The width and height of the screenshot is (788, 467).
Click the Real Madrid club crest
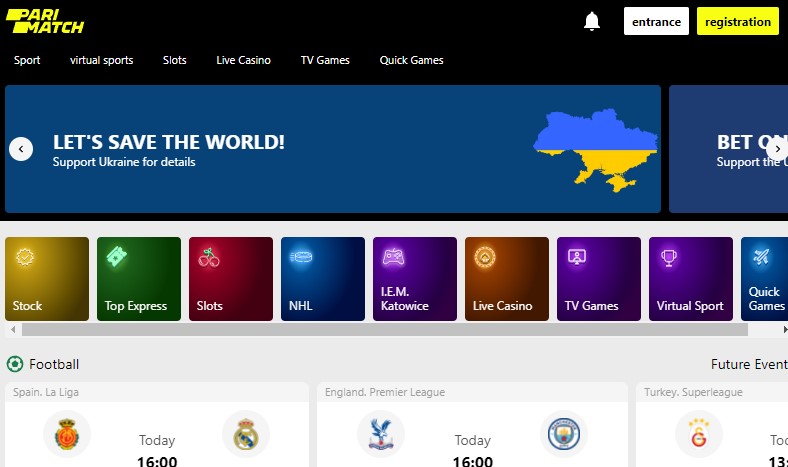246,434
